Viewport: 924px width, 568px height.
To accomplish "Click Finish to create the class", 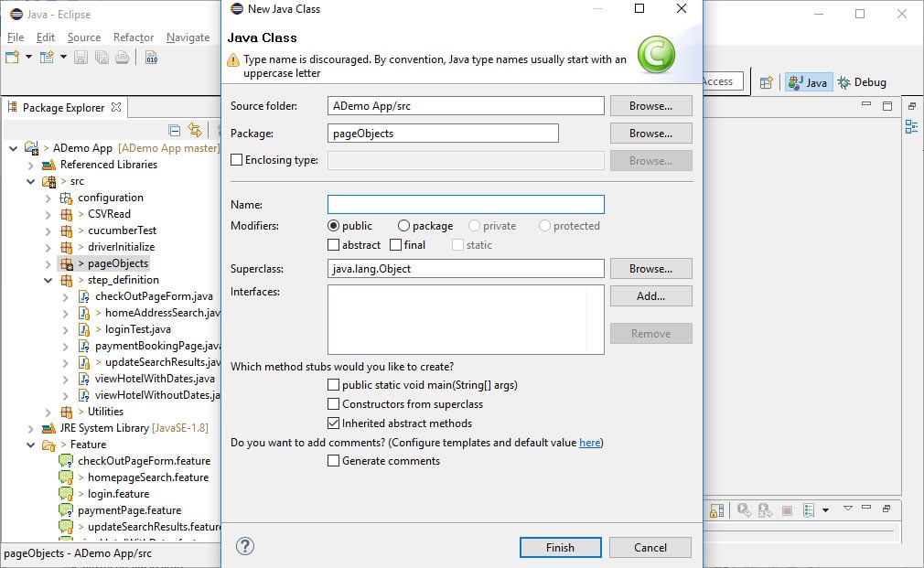I will [x=561, y=547].
